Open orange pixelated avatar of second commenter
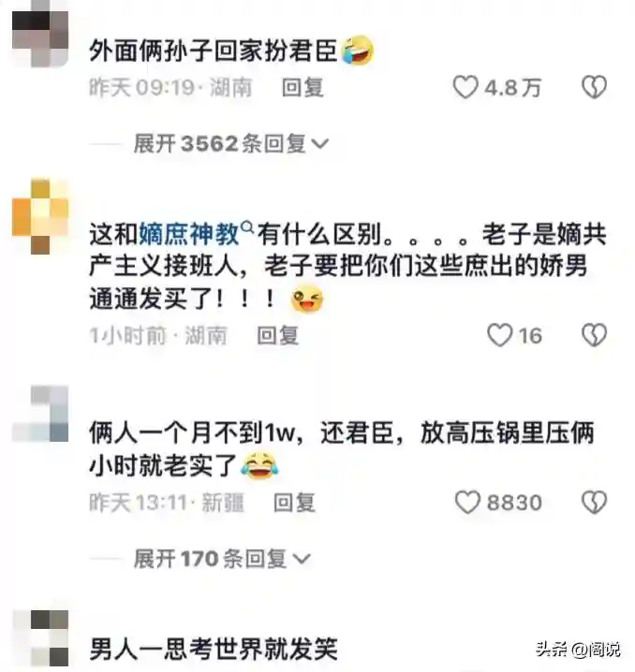 (40, 216)
